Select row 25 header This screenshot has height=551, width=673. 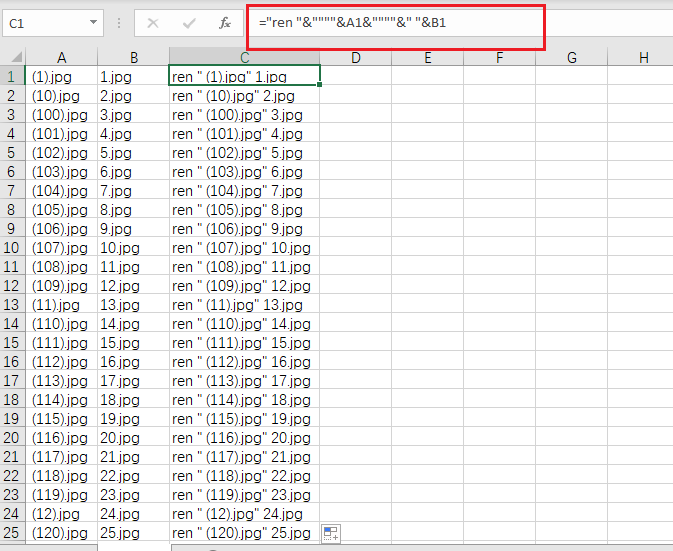[13, 532]
